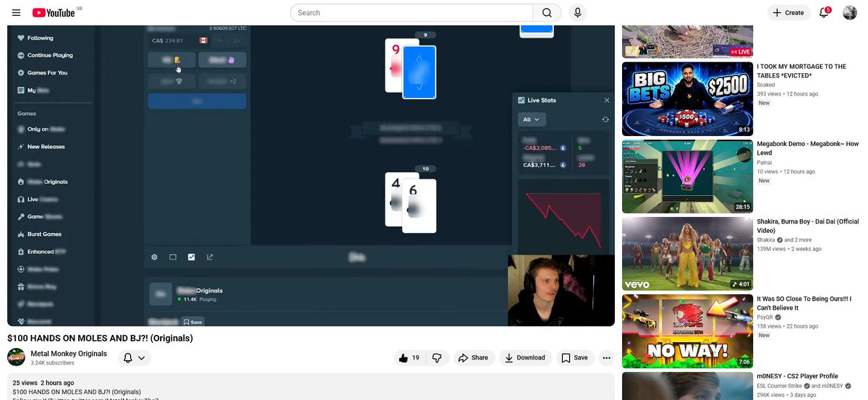Open the 'NO WAY!' video thumbnail

click(687, 331)
